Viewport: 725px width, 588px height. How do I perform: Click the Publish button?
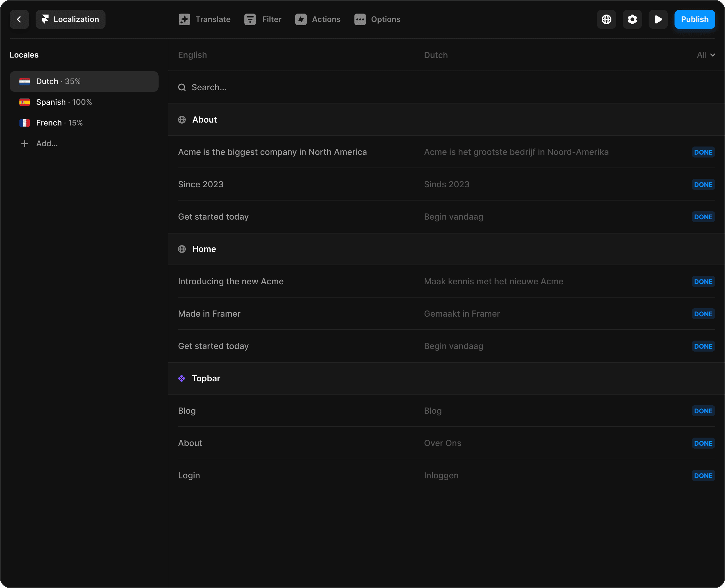pos(695,19)
